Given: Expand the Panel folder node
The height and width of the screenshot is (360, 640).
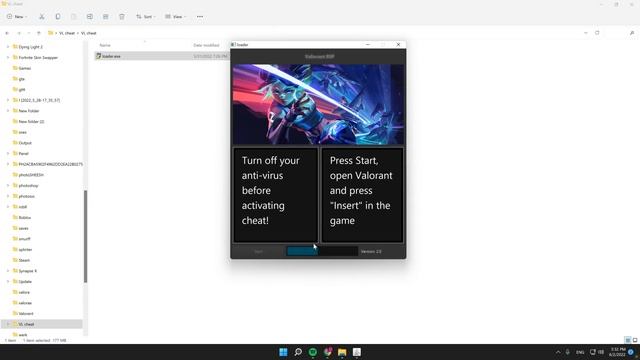Looking at the screenshot, I should [x=8, y=153].
